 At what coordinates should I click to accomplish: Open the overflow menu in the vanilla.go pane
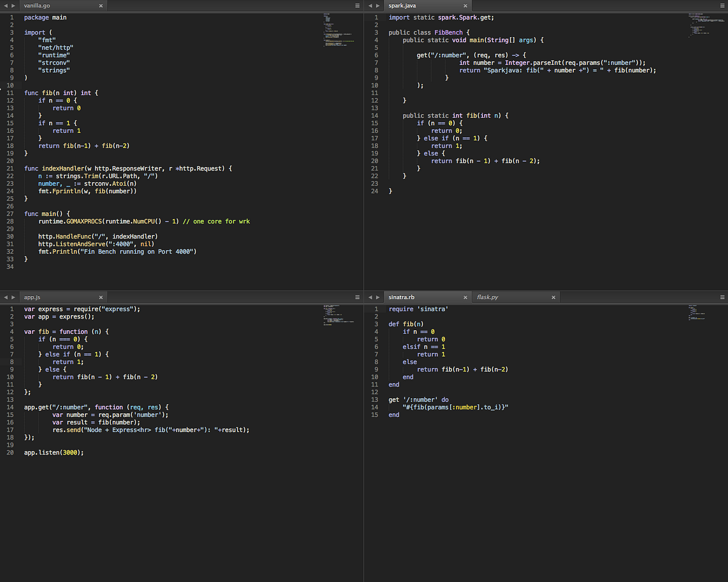point(357,5)
